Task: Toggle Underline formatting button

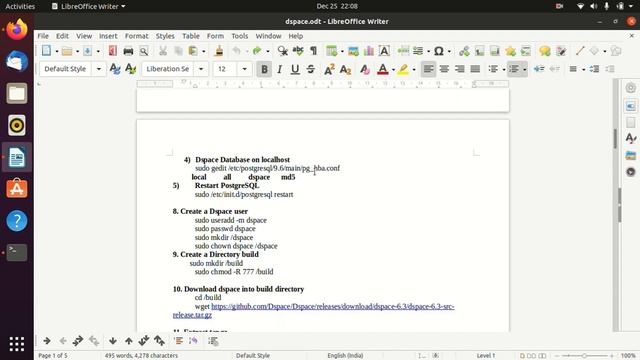Action: [295, 69]
